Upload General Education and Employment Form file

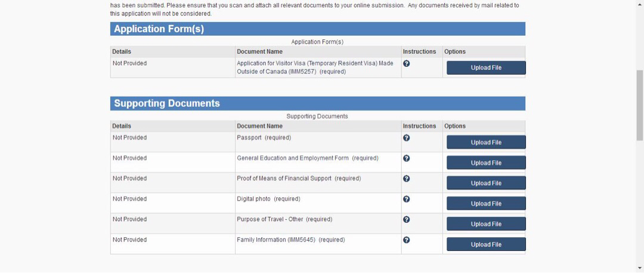[485, 162]
